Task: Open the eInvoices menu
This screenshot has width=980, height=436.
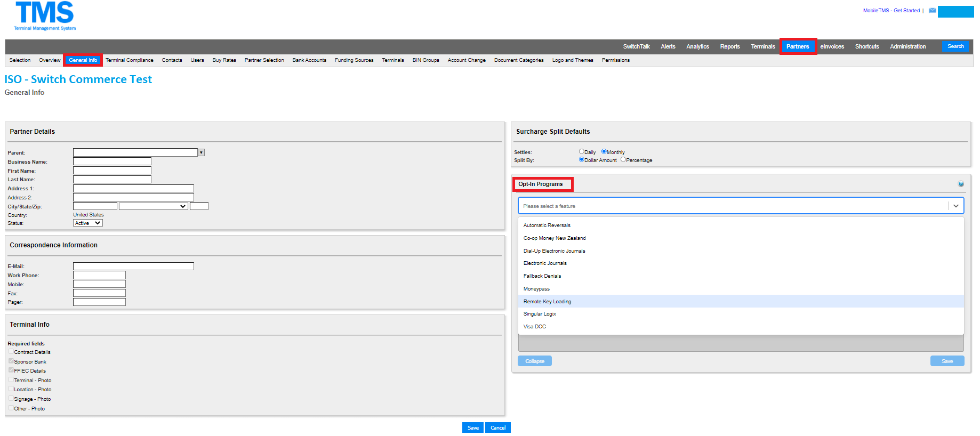Action: pos(832,47)
